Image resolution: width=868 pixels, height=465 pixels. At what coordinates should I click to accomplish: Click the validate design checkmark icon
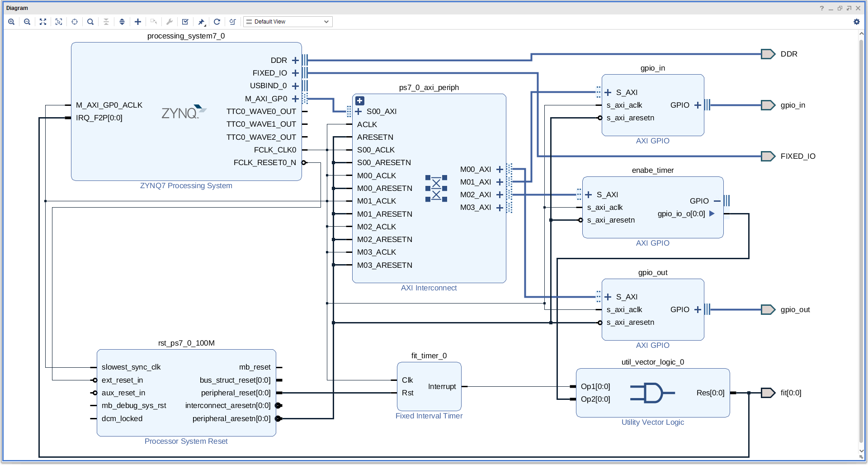pyautogui.click(x=185, y=22)
